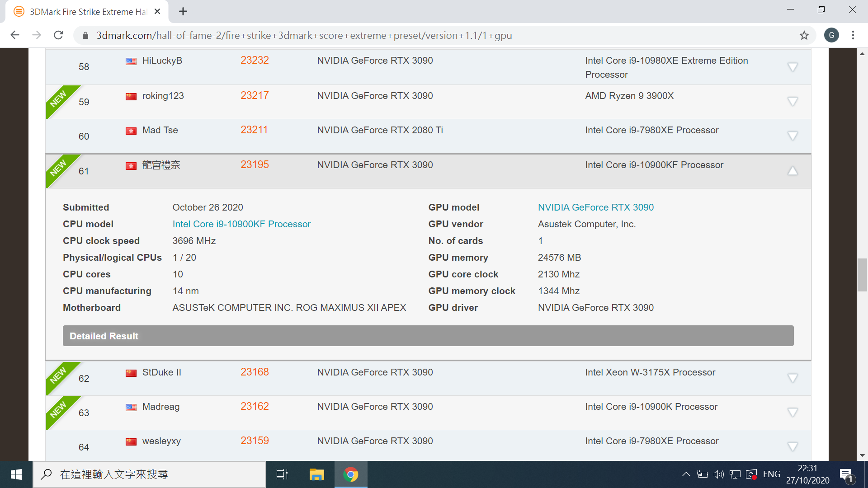Screen dimensions: 868x488
Task: Open Task View on the taskbar
Action: (282, 474)
